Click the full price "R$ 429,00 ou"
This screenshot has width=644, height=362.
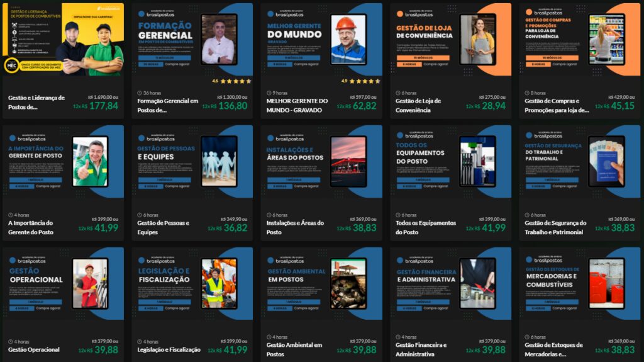pos(621,97)
